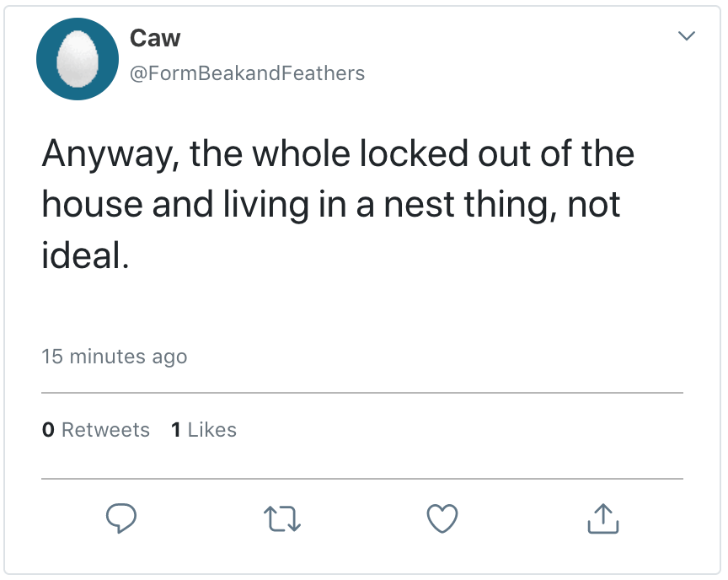Click the number 1 beside Likes
Viewport: 728px width, 580px height.
pos(175,430)
